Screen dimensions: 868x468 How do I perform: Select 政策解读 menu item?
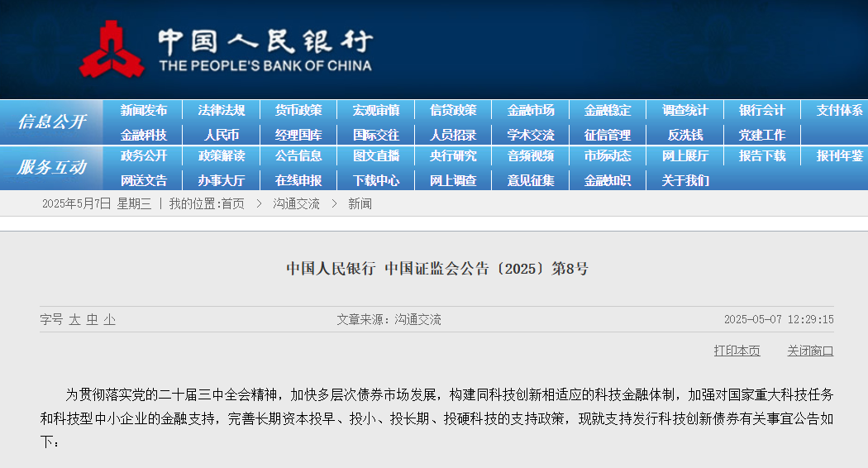click(222, 156)
